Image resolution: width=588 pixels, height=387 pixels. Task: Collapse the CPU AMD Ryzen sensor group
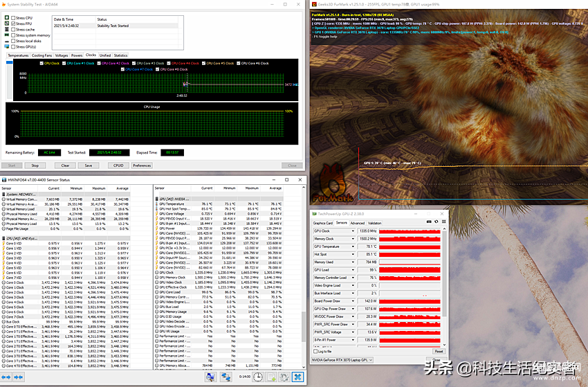pyautogui.click(x=3, y=238)
